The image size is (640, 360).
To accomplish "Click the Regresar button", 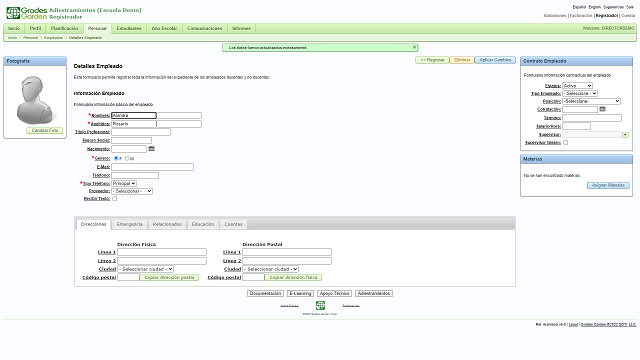I will click(432, 60).
